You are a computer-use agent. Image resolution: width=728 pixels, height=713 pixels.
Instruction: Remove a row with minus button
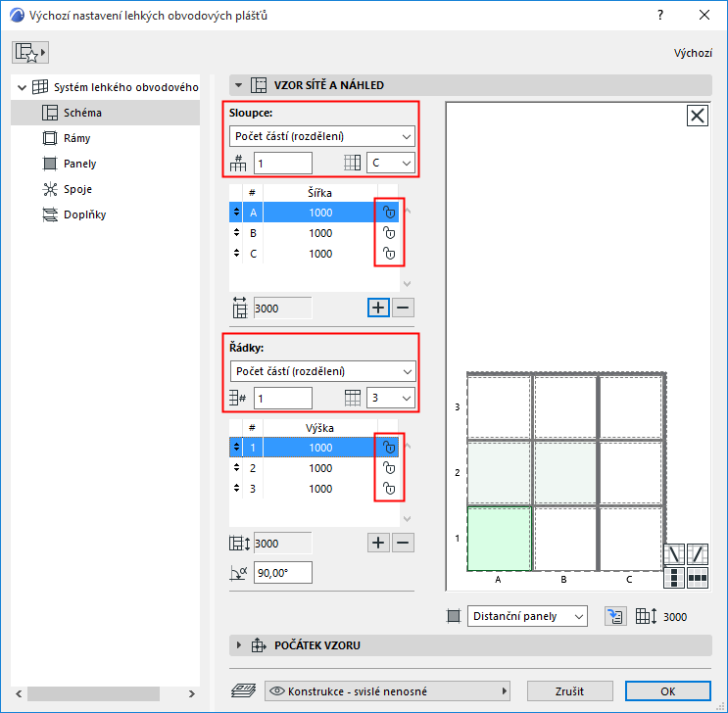403,543
